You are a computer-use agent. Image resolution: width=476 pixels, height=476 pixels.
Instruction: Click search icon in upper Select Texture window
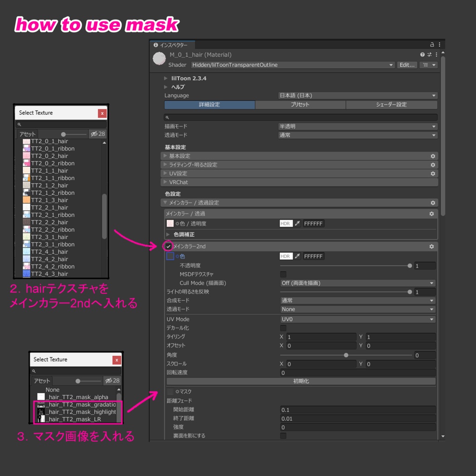19,125
